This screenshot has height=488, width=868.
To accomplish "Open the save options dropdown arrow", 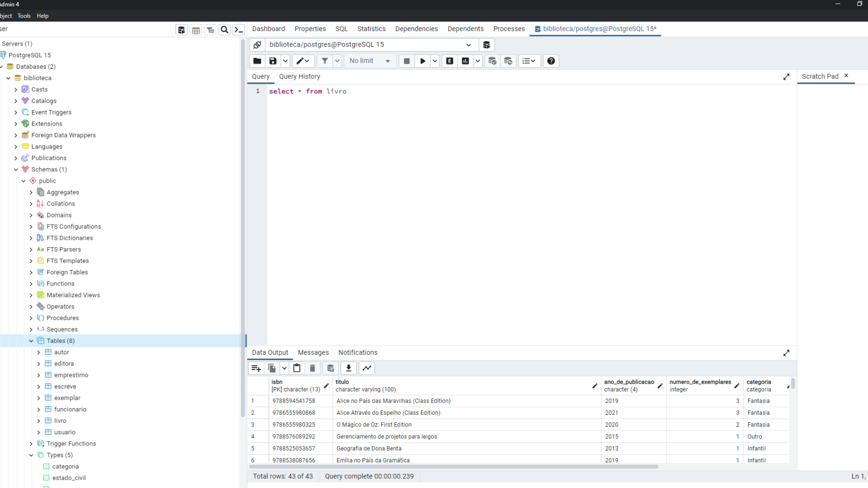I will click(x=285, y=61).
